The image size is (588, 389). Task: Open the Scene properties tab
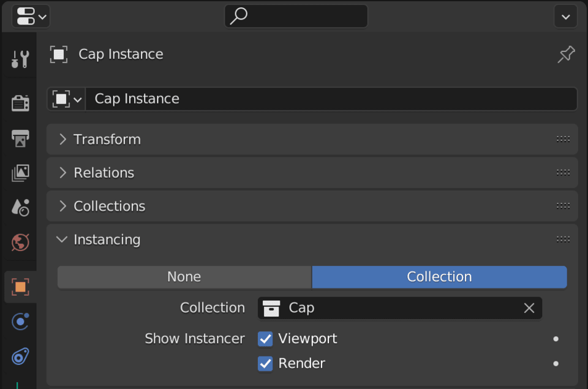(x=19, y=207)
